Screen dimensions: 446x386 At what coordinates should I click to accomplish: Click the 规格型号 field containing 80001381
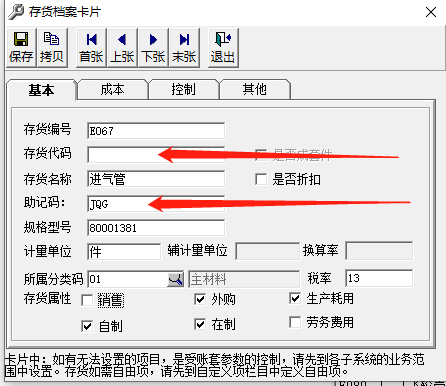click(156, 228)
